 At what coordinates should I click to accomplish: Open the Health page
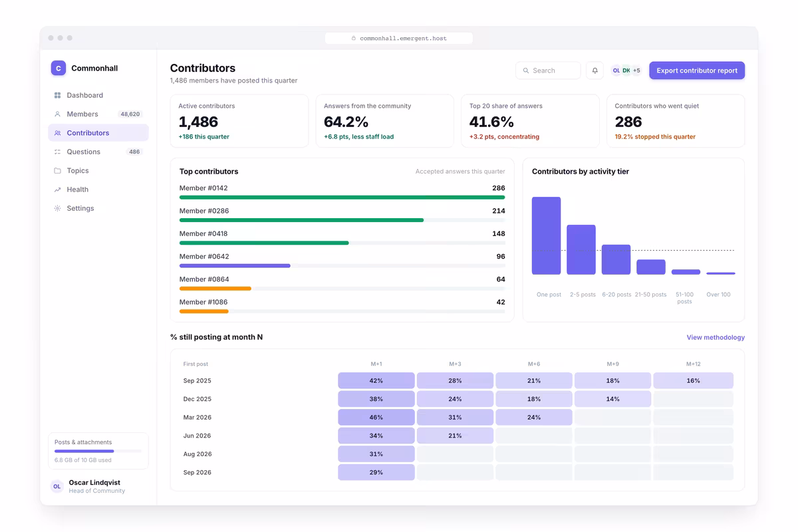(98, 190)
